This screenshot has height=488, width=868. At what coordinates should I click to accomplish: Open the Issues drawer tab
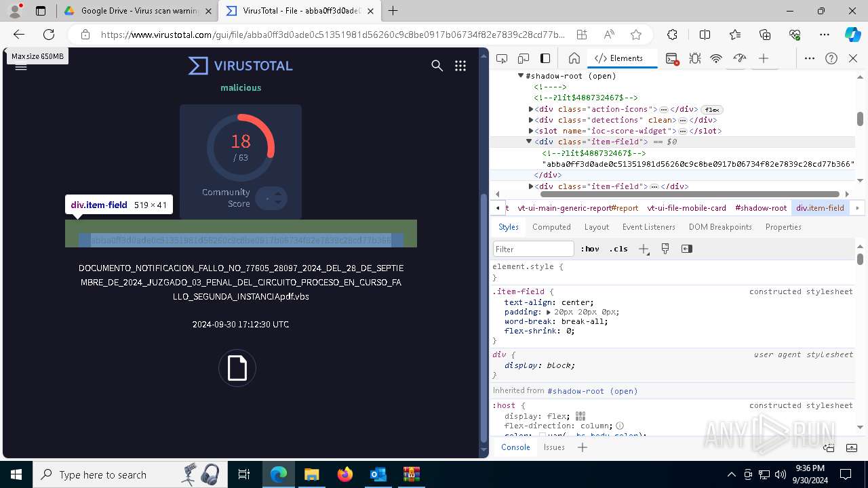click(554, 447)
